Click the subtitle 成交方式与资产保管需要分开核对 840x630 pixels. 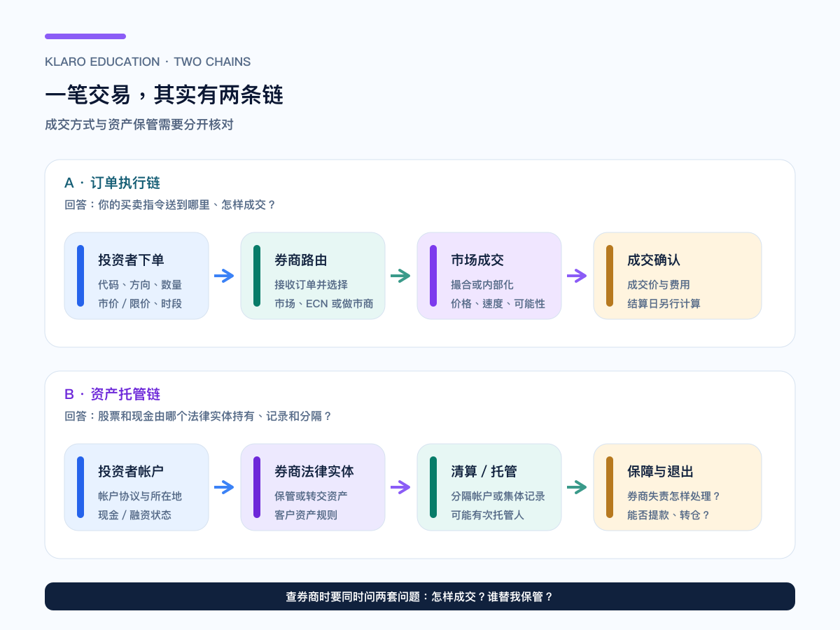coord(139,125)
